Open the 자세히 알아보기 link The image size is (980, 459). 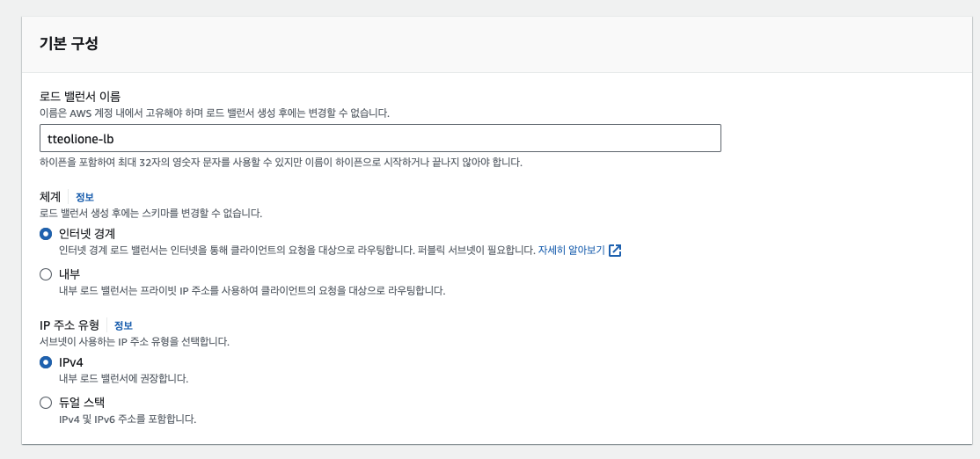(x=571, y=251)
